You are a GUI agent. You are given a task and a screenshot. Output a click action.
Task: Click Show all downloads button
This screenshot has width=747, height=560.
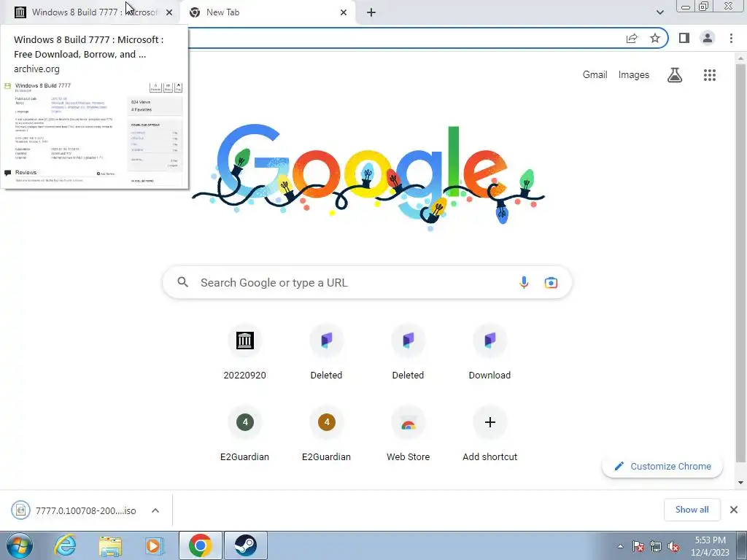[x=692, y=510]
